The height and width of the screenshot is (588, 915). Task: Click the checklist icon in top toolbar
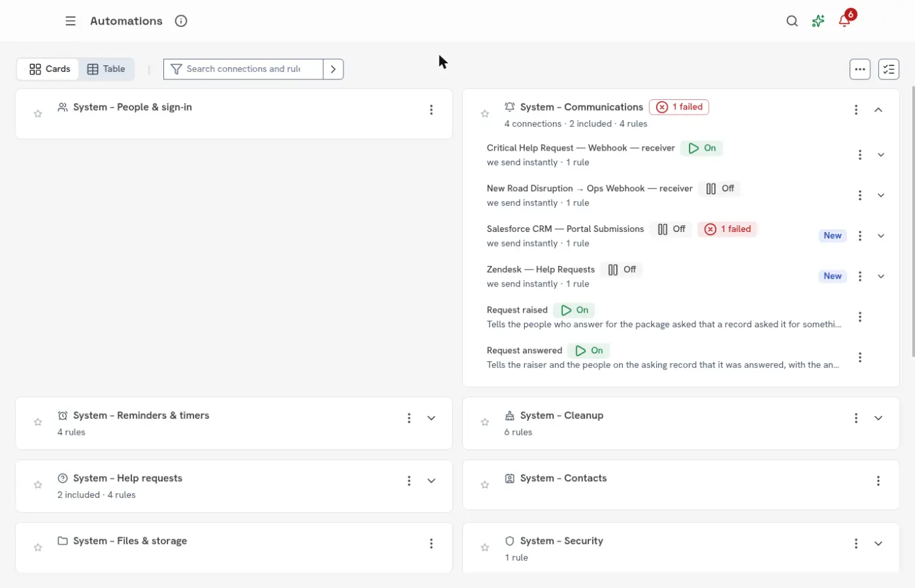click(889, 69)
